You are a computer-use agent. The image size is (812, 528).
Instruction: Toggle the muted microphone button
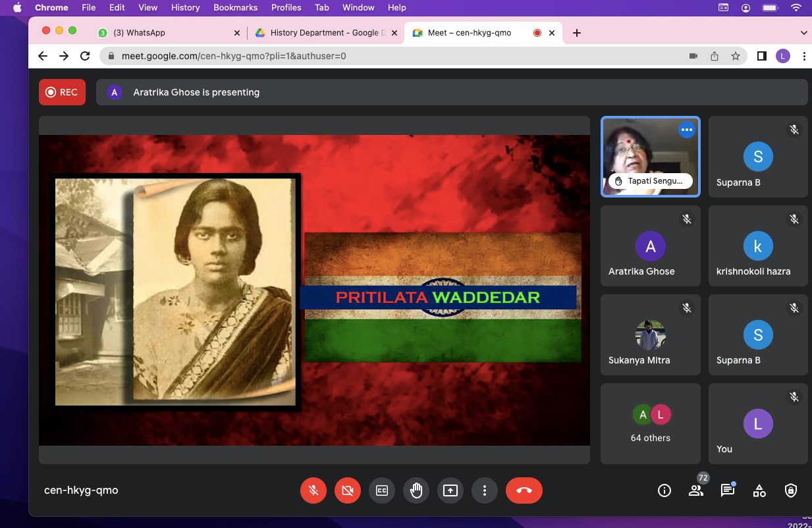pos(313,490)
